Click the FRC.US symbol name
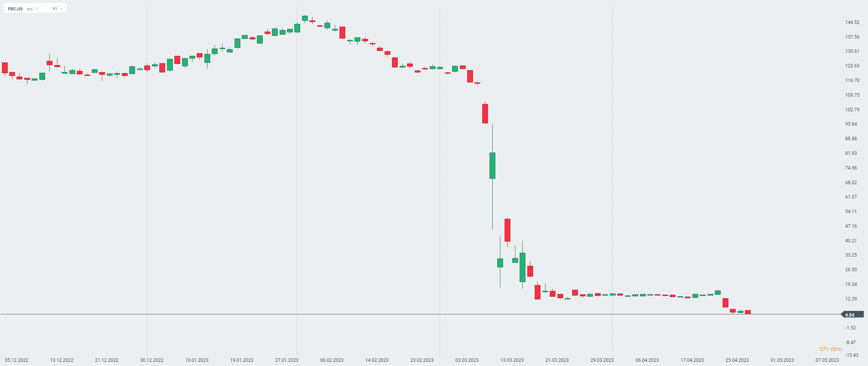The width and height of the screenshot is (868, 366). (x=15, y=9)
